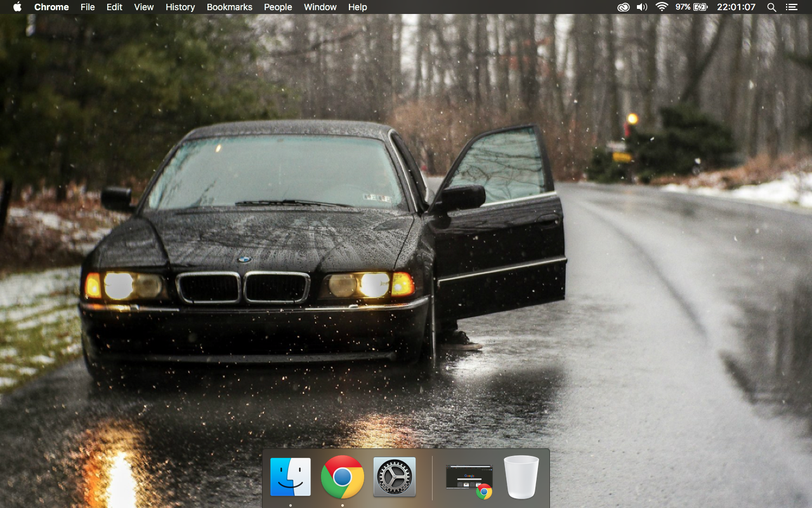Open the Help menu
Viewport: 812px width, 508px height.
click(358, 7)
